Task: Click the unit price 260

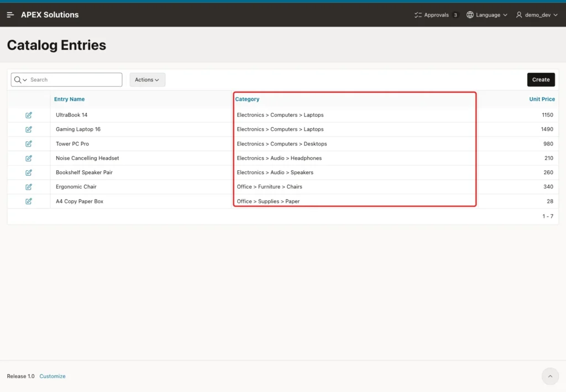Action: [548, 173]
